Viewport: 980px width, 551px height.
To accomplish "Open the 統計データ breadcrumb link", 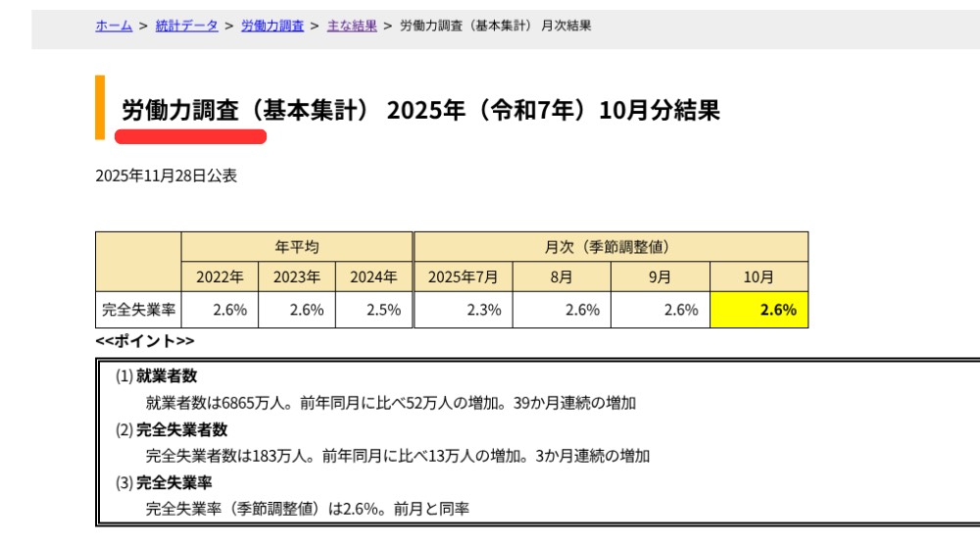I will point(186,25).
